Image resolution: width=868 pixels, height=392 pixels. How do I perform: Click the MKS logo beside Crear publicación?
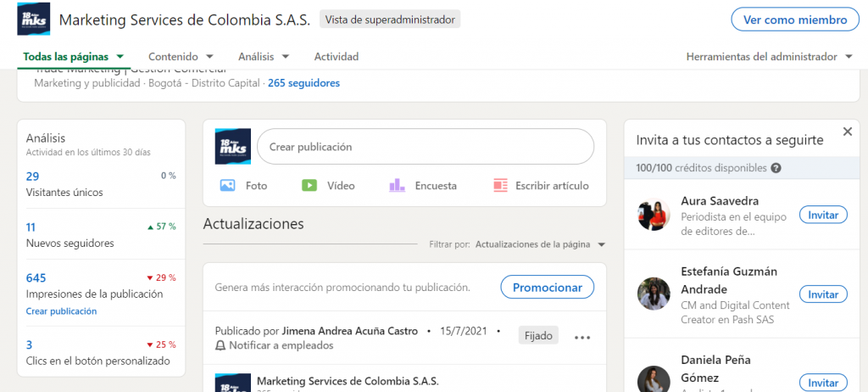click(233, 147)
